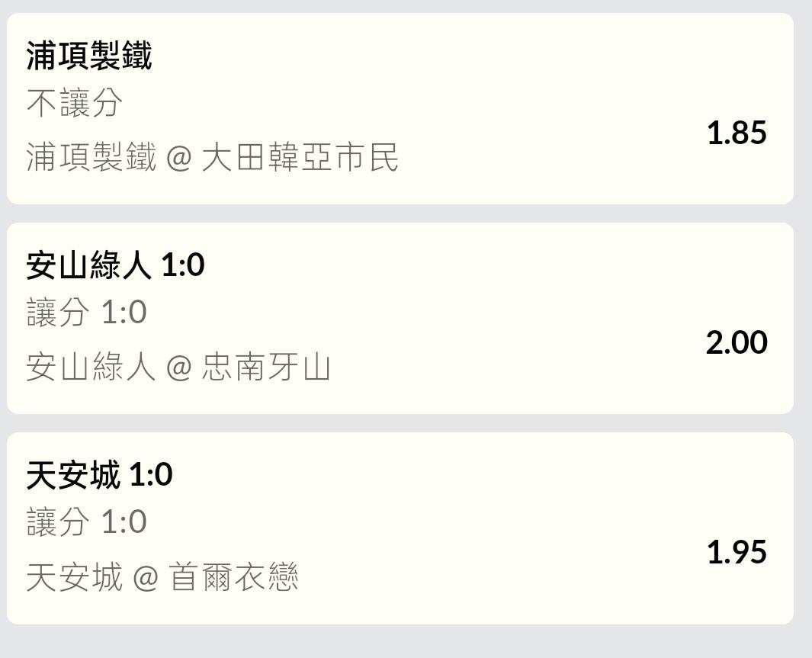Viewport: 812px width, 658px height.
Task: Click the @ symbol before 大田韓亞市民
Action: pos(178,159)
